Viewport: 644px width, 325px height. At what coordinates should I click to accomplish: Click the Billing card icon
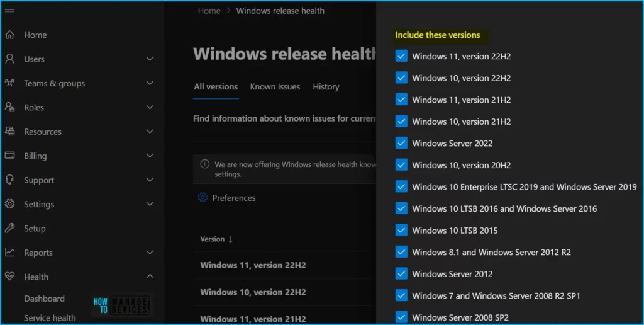[9, 156]
